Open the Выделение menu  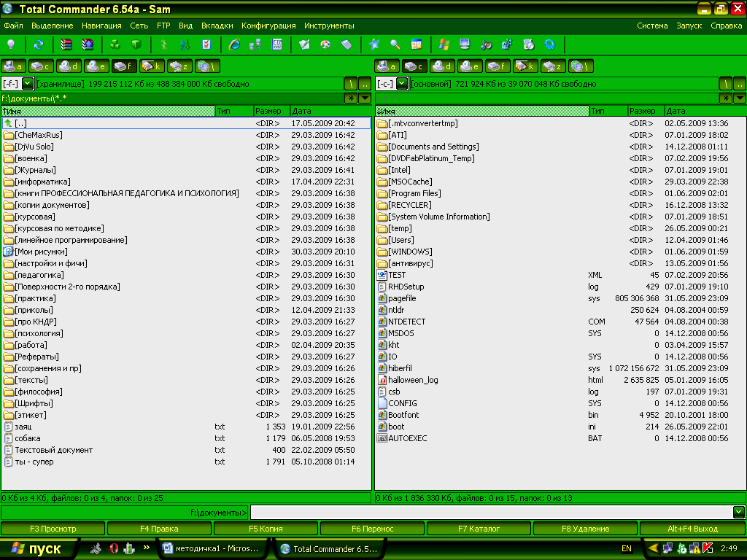(x=53, y=26)
